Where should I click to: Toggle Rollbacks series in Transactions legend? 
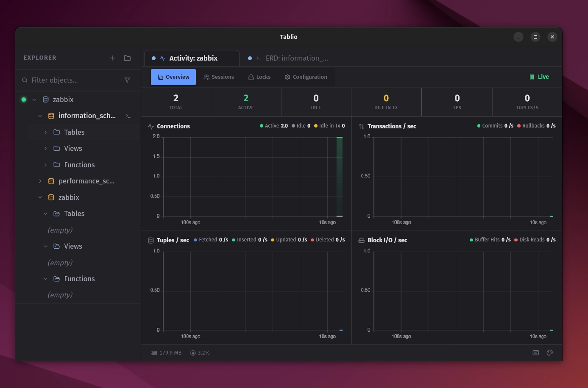point(536,126)
